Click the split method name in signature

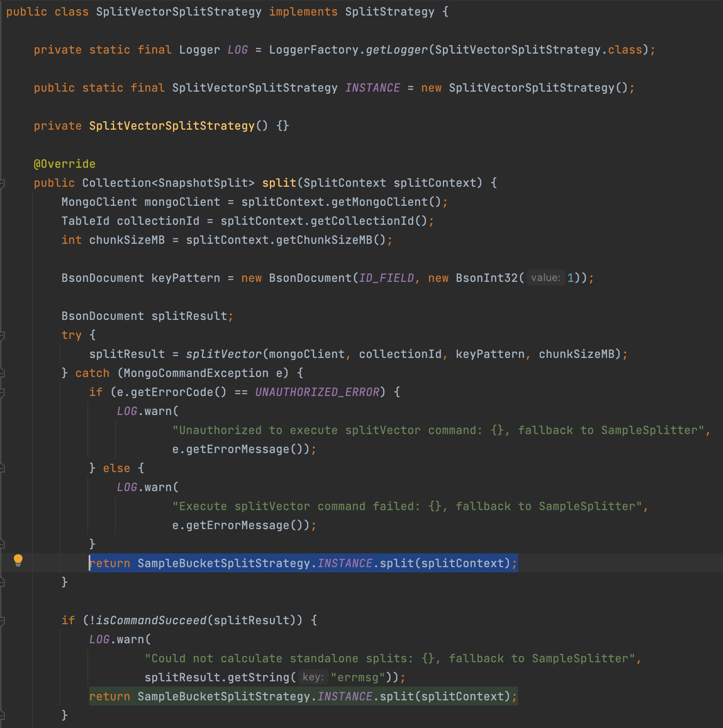(279, 183)
